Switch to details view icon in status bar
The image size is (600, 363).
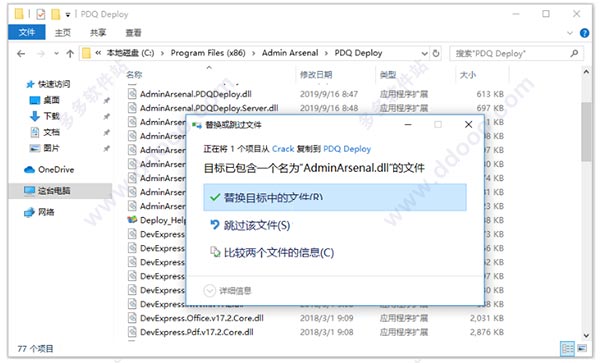pos(567,348)
